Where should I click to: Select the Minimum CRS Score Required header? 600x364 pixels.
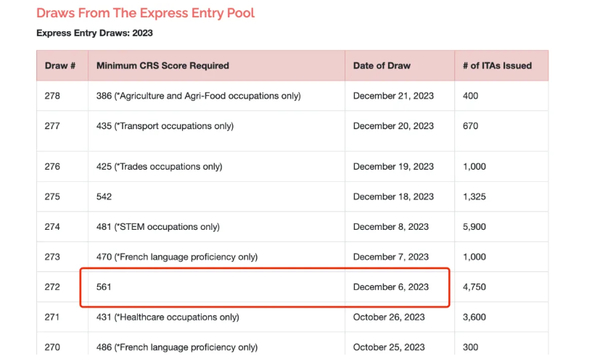[x=163, y=66]
